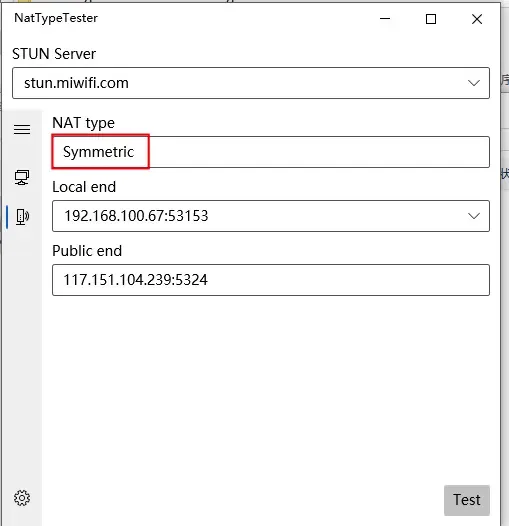Switch to the computer network test page icon
This screenshot has width=509, height=526.
[x=22, y=177]
